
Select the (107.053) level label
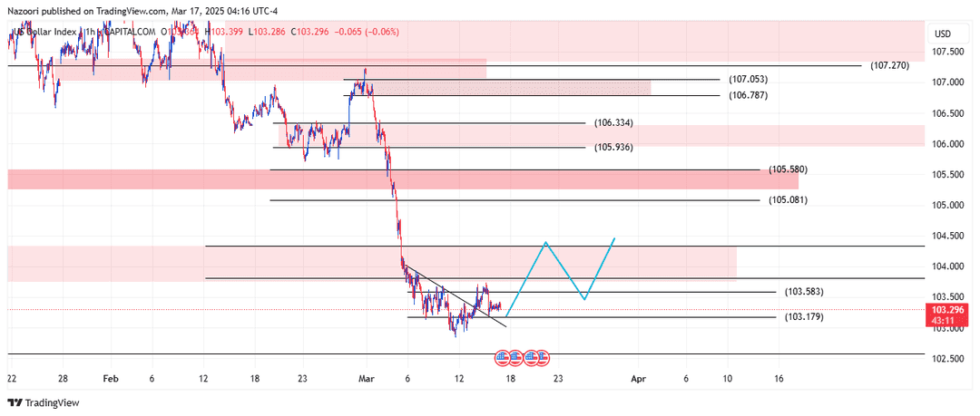[x=748, y=80]
